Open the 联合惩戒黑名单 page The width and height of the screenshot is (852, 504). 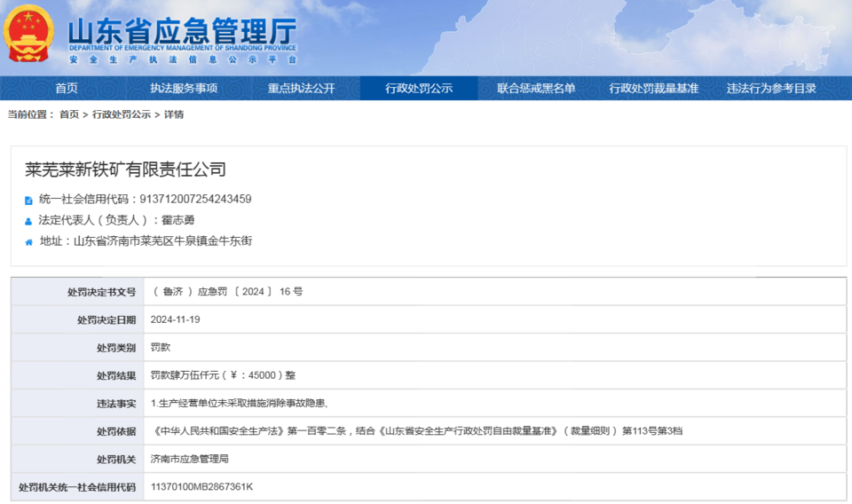click(x=536, y=88)
